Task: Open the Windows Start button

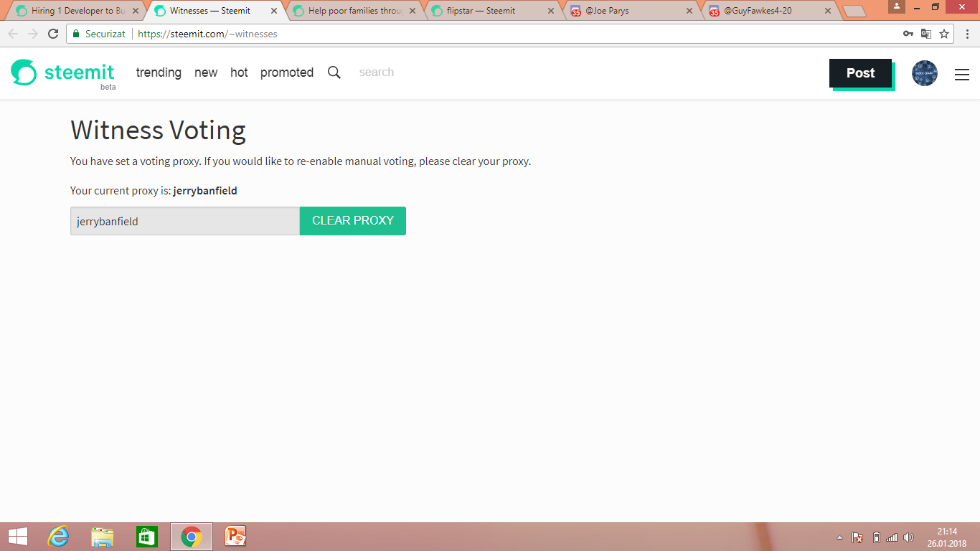Action: [17, 537]
